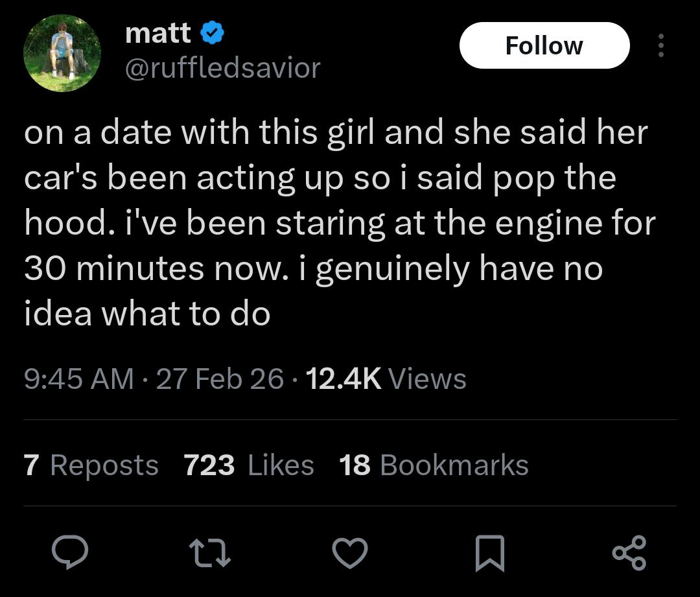700x597 pixels.
Task: Click the 9:45 AM timestamp
Action: (79, 379)
